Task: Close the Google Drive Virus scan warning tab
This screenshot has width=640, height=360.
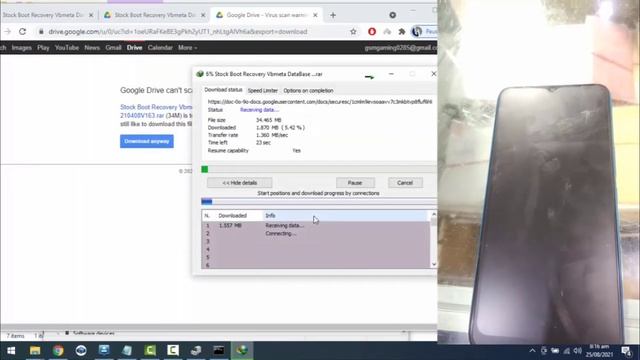Action: (x=315, y=15)
